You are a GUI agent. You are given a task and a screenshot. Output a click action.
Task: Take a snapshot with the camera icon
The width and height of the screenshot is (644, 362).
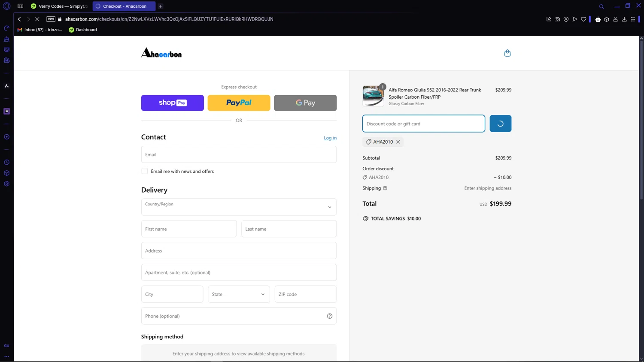pyautogui.click(x=557, y=19)
